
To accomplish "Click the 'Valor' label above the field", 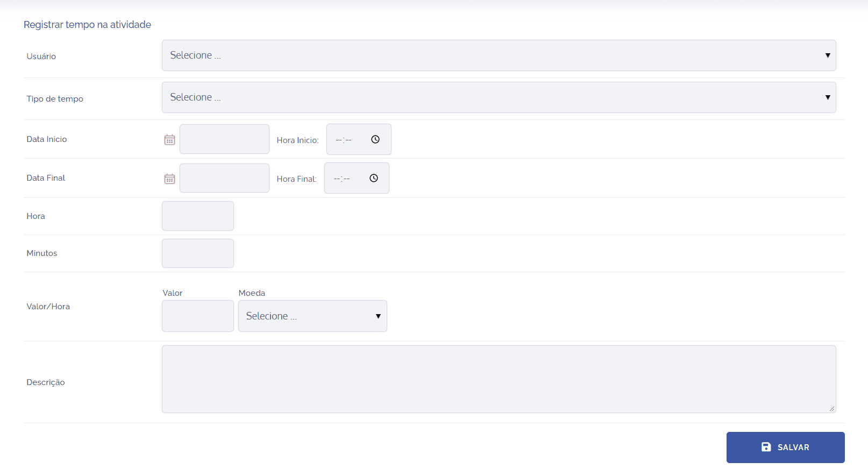I will coord(173,293).
